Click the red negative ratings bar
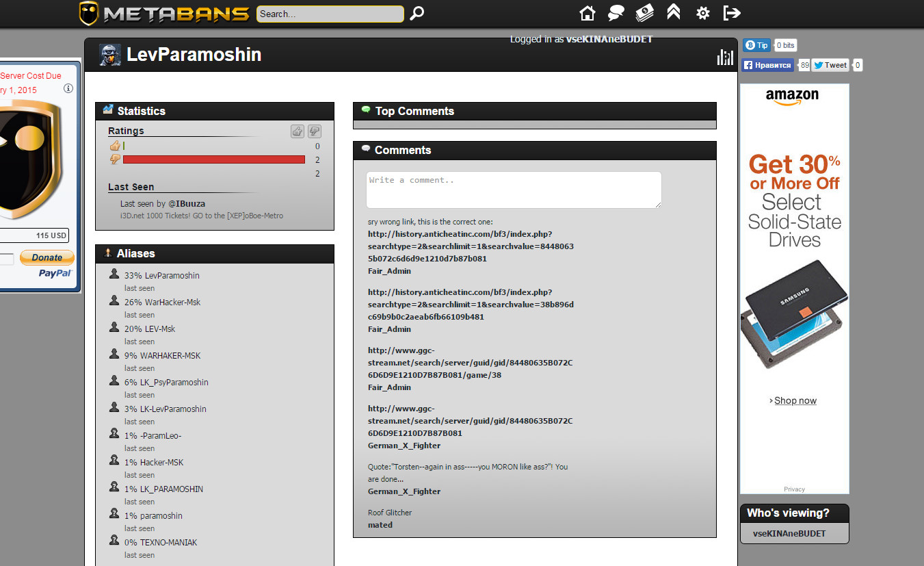The width and height of the screenshot is (924, 566). (x=213, y=159)
